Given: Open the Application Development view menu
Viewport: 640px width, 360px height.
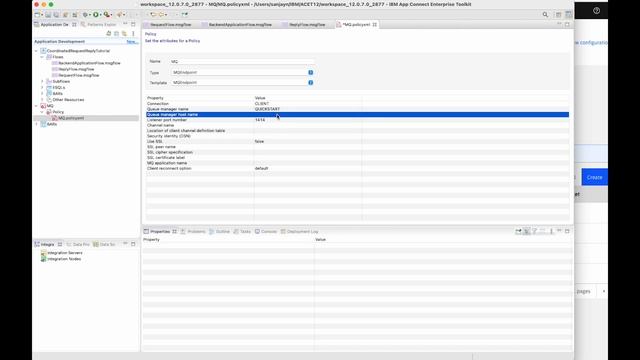Looking at the screenshot, I should [x=133, y=33].
